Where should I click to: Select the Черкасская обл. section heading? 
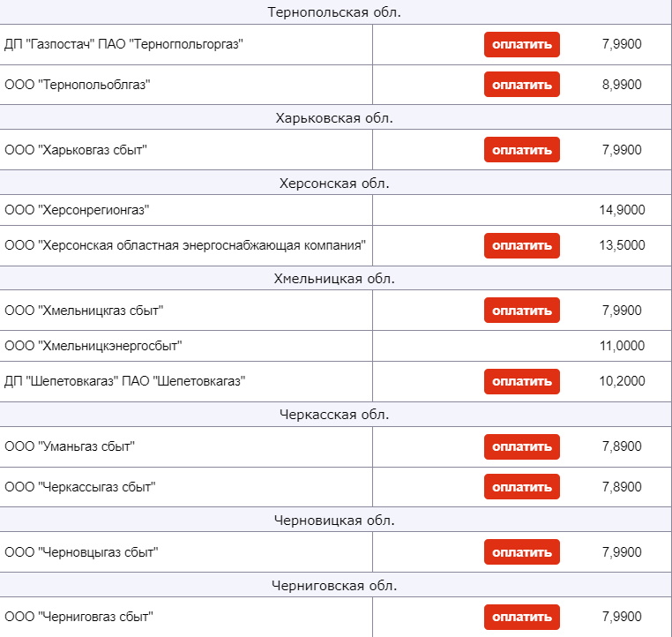pos(334,415)
